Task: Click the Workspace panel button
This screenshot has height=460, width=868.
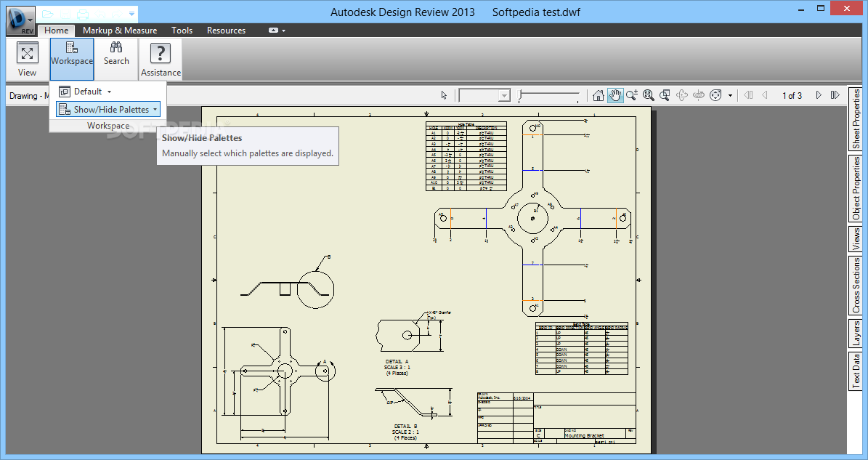Action: (72, 60)
